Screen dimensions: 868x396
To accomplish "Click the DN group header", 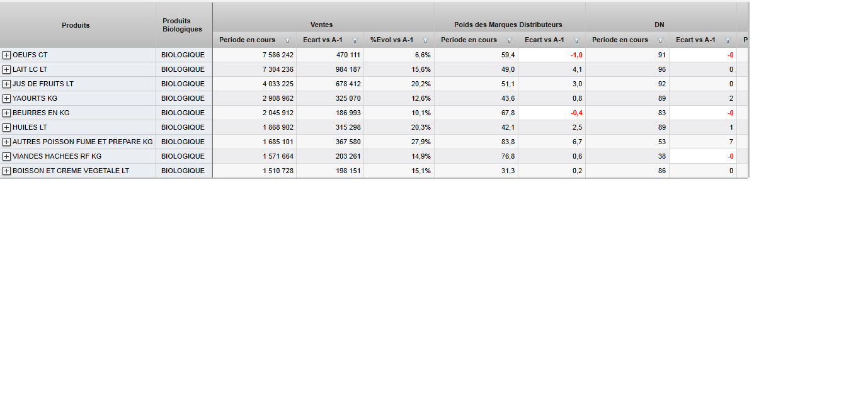I will (661, 18).
